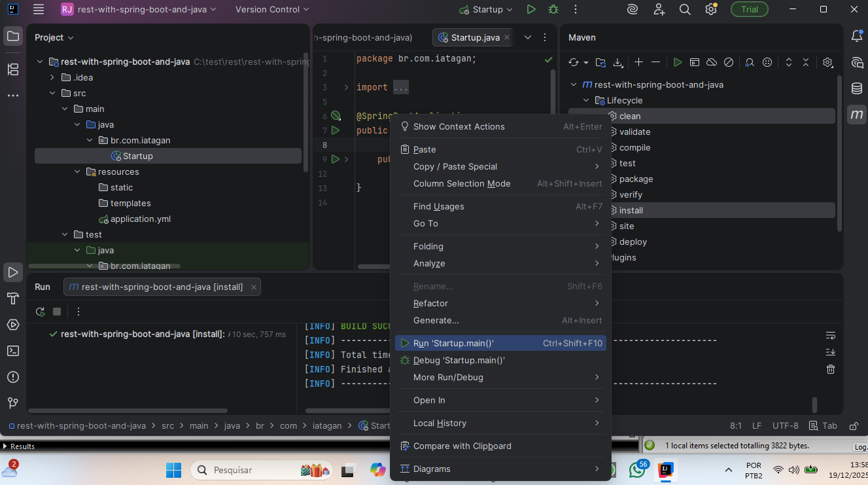This screenshot has height=485, width=868.
Task: Click the Maven Reload All Projects icon
Action: pos(574,62)
